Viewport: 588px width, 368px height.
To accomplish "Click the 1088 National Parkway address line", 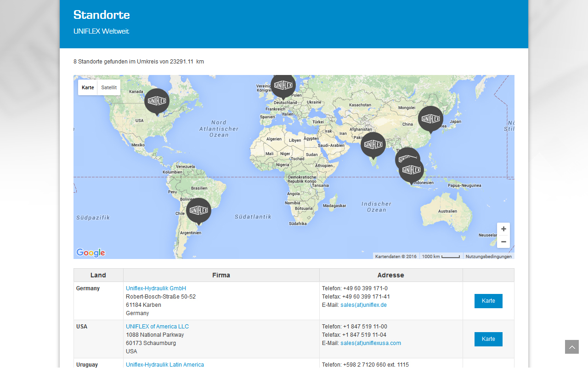I will click(155, 335).
